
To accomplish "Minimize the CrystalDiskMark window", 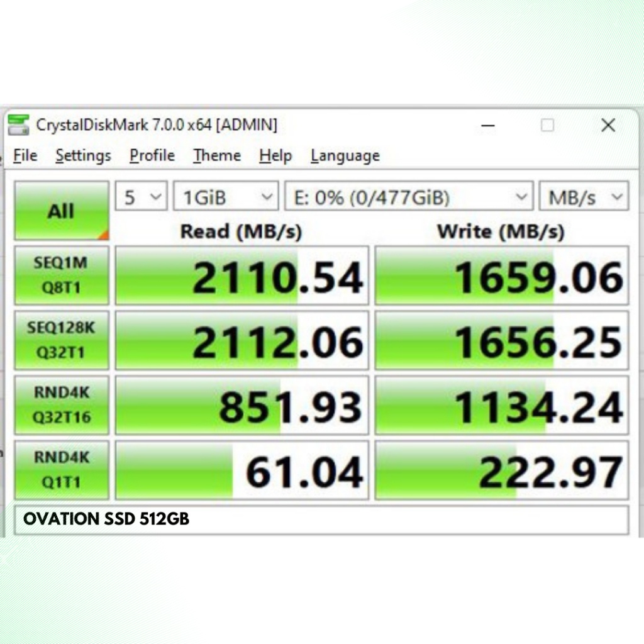I will pyautogui.click(x=488, y=126).
